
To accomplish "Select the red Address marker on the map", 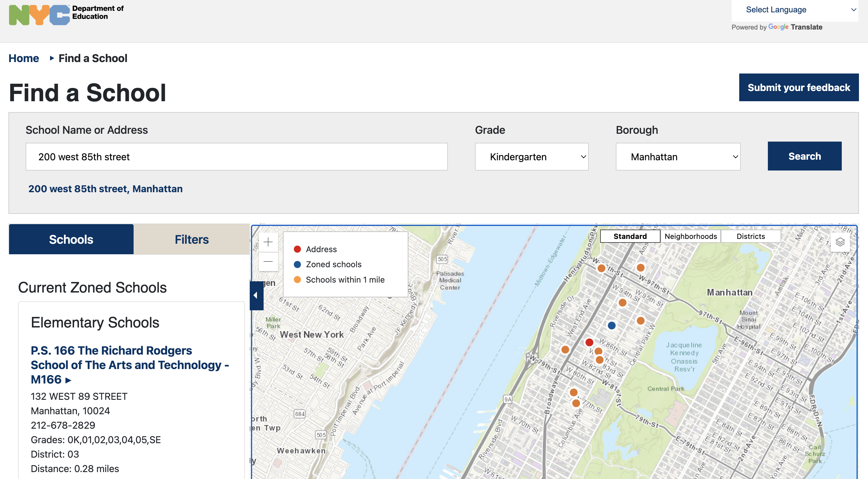I will 589,342.
